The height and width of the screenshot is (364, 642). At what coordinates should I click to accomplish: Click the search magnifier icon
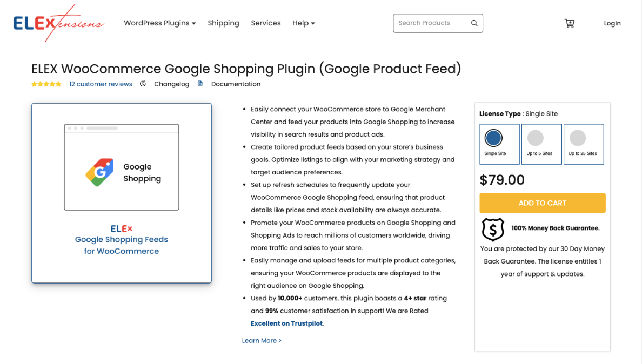(x=474, y=23)
